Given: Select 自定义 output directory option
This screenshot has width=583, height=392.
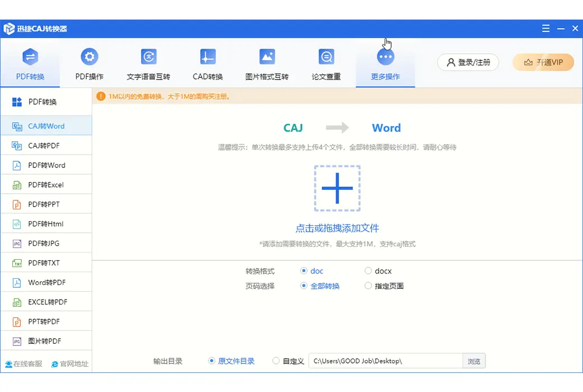Looking at the screenshot, I should 276,361.
